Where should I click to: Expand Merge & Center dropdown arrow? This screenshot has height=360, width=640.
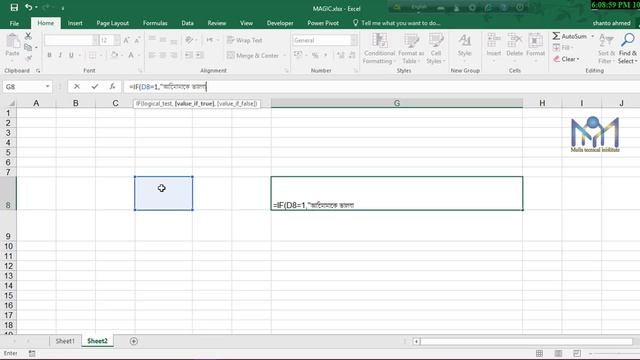pos(284,55)
